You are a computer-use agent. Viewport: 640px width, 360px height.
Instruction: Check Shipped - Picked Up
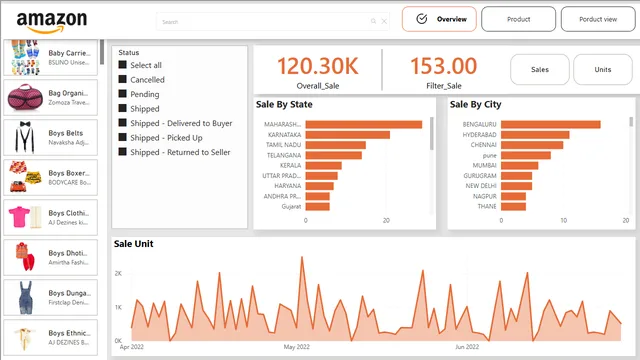[122, 137]
